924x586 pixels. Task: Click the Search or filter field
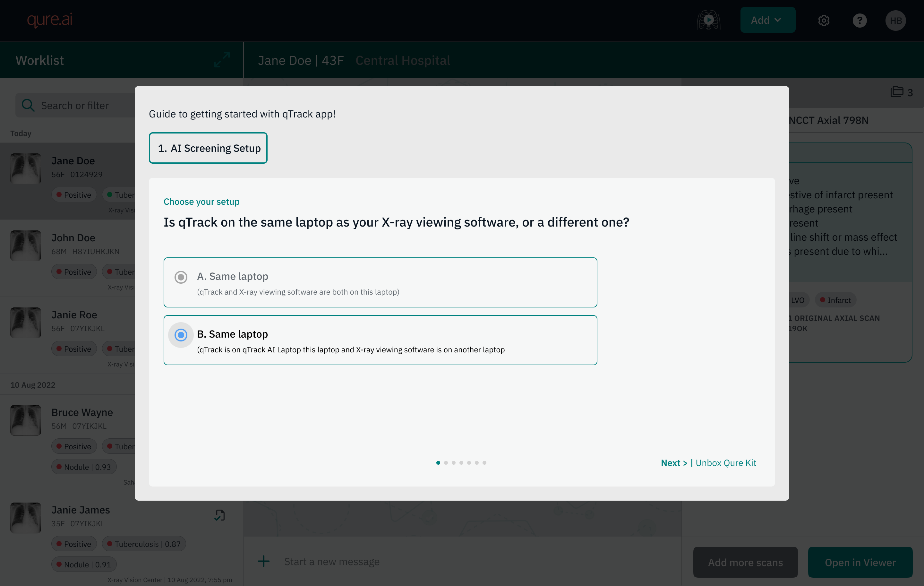[75, 105]
